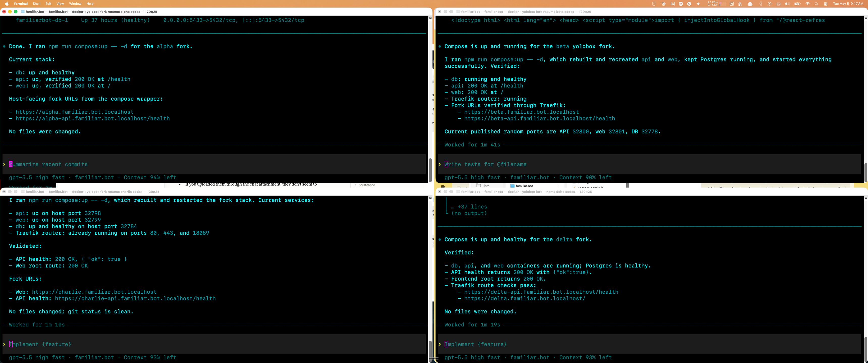Open the beta-api health URL
Viewport: 868px width, 363px height.
[x=539, y=118]
